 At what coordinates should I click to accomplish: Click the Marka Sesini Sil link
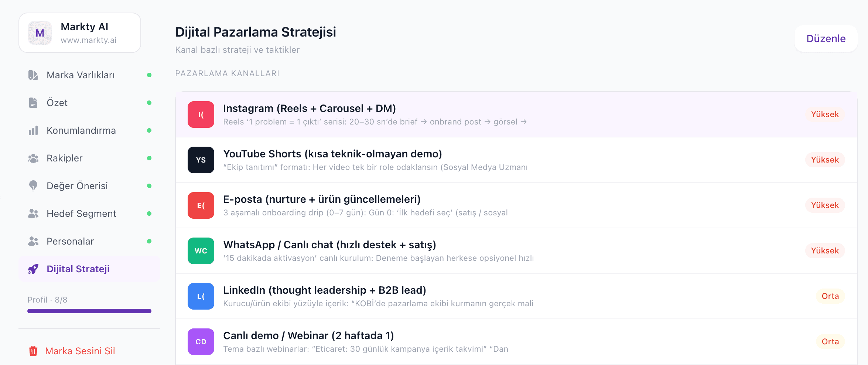point(80,351)
